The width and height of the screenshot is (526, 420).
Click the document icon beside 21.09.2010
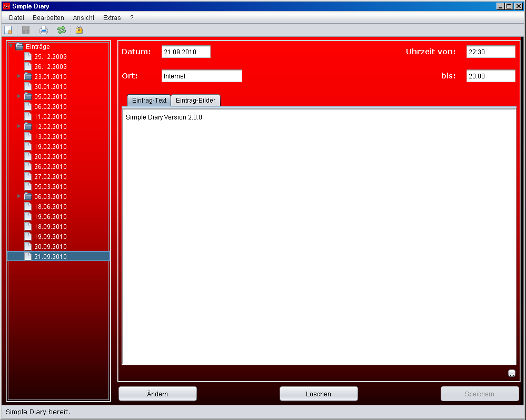click(x=28, y=256)
